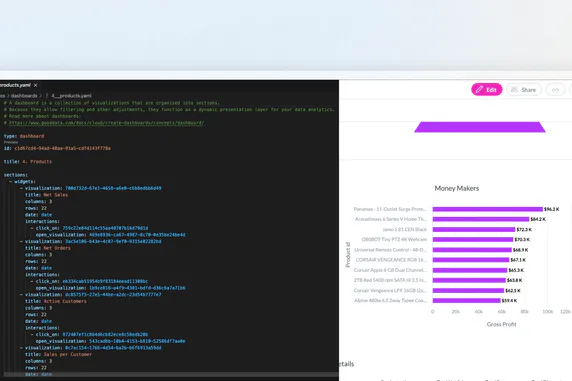572x381 pixels.
Task: Click the 'title: 4. Products' line
Action: pyautogui.click(x=28, y=161)
